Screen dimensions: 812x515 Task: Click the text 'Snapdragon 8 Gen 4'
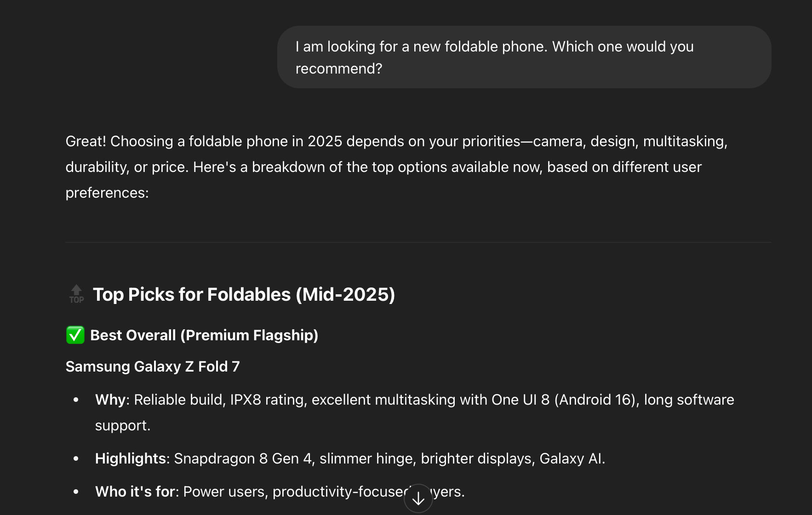[x=243, y=458]
